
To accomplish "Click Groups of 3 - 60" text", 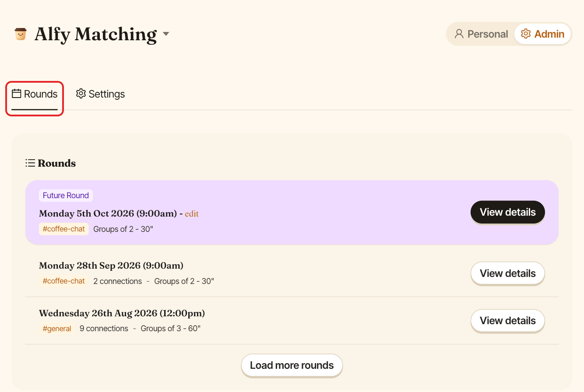I will point(171,329).
